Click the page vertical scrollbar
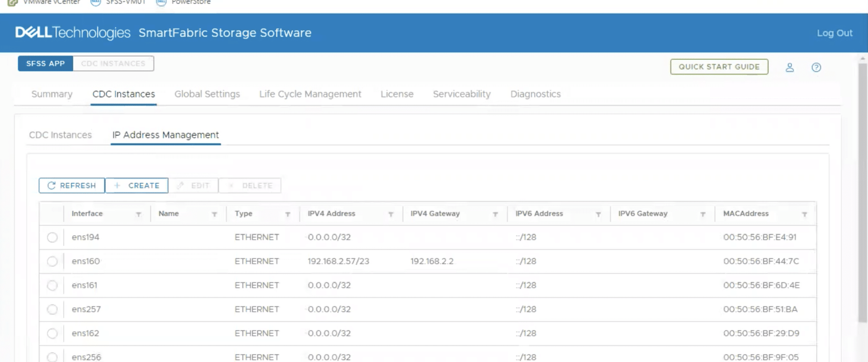The image size is (868, 362). 863,192
